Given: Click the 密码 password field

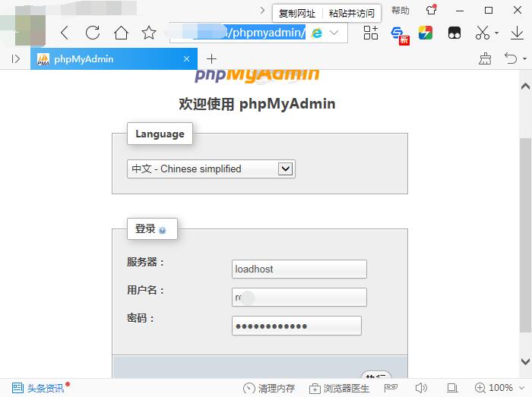Looking at the screenshot, I should tap(296, 326).
